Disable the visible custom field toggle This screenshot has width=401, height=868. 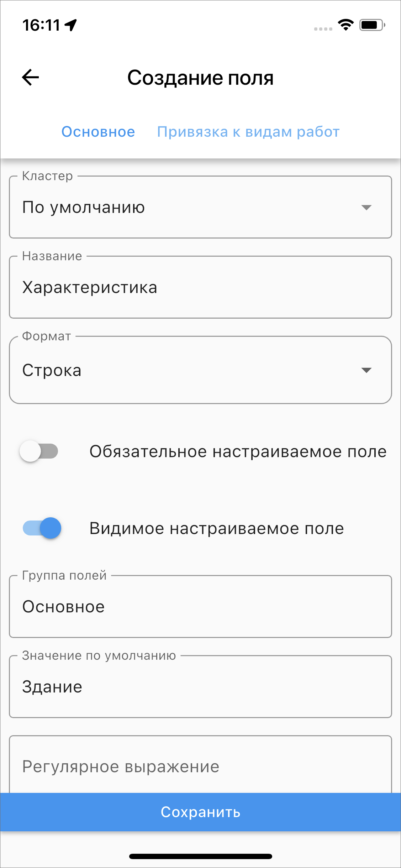tap(42, 528)
